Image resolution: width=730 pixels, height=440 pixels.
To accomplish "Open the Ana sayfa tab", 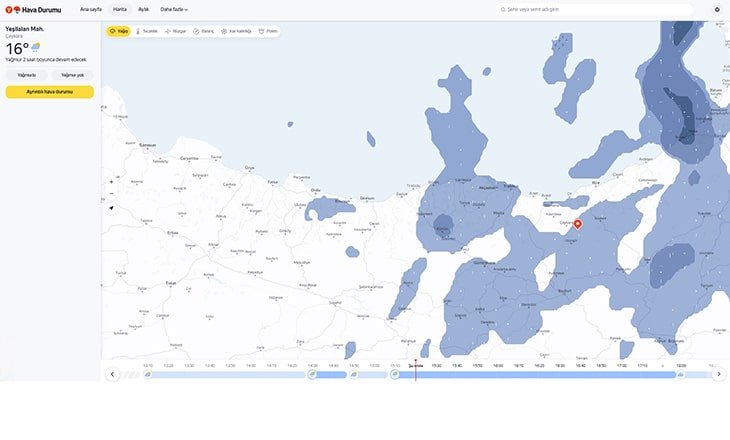I will click(91, 9).
